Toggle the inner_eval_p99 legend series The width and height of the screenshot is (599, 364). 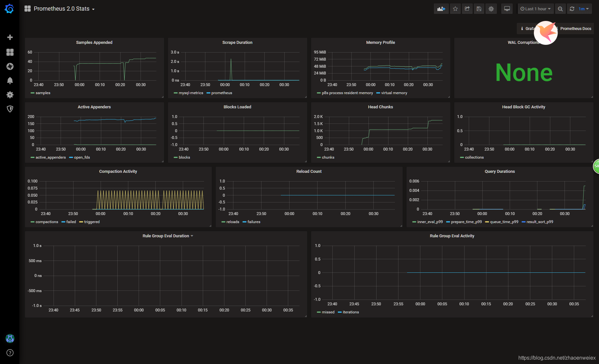pyautogui.click(x=430, y=222)
